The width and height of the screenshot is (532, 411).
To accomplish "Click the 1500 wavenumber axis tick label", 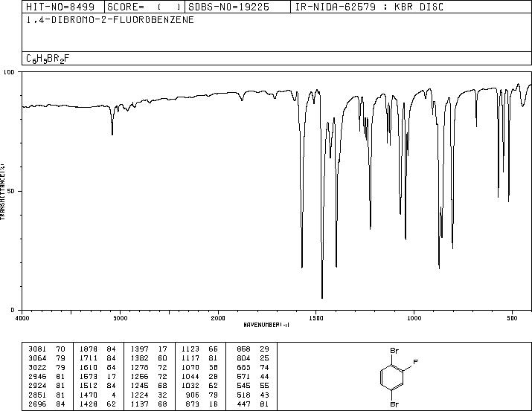I will point(316,318).
